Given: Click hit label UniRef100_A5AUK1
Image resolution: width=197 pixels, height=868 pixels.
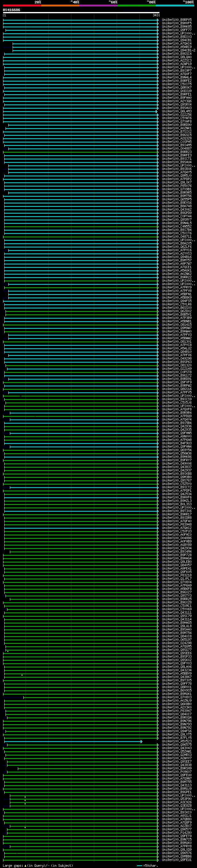Looking at the screenshot, I should coord(177,271).
